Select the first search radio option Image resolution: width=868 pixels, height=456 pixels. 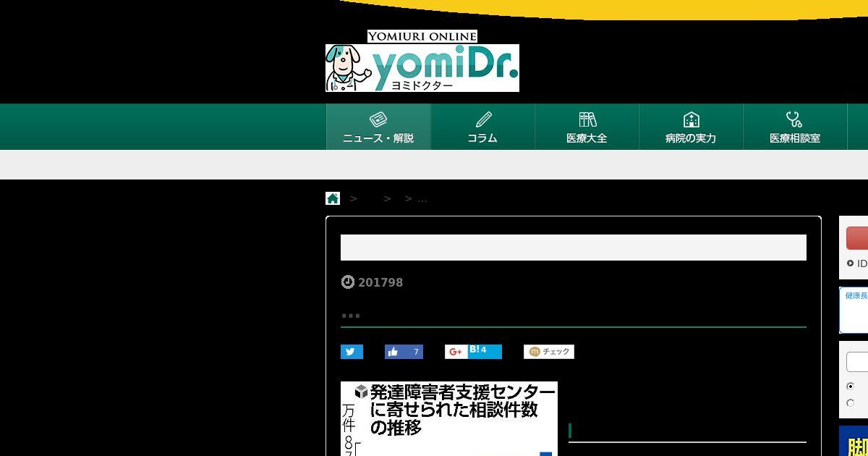tap(850, 387)
